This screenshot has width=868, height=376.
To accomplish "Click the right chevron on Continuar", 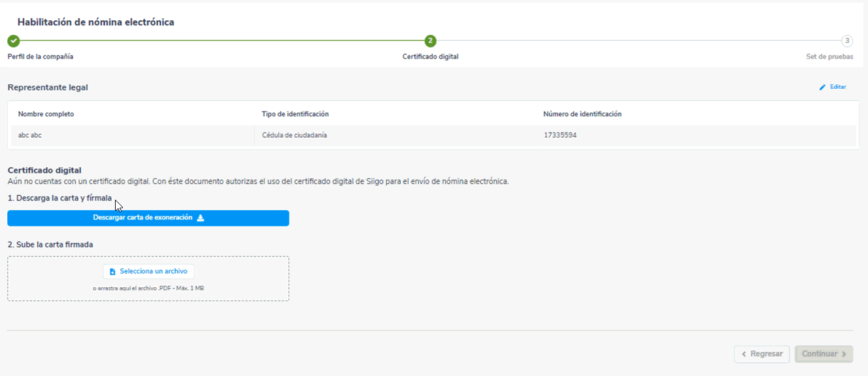I will [x=844, y=354].
